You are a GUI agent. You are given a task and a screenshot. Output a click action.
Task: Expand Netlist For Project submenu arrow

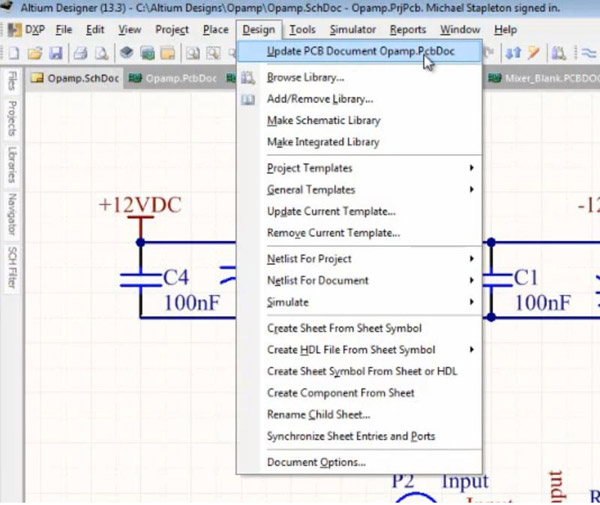[472, 259]
